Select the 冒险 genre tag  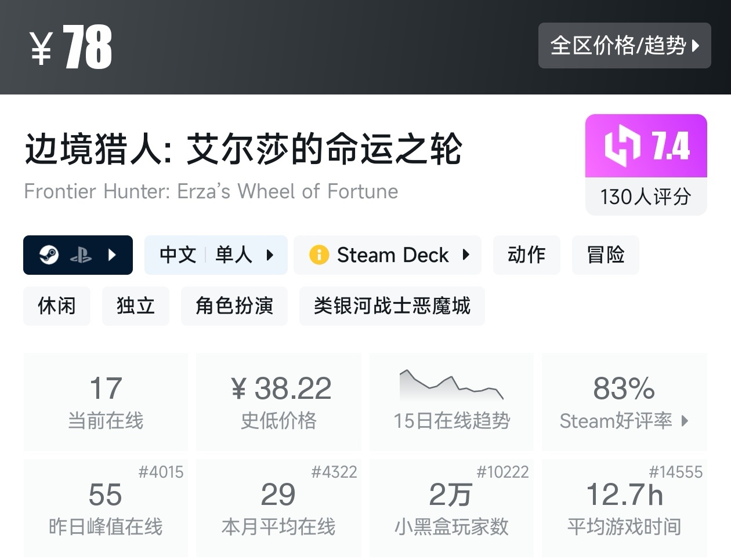tap(605, 255)
